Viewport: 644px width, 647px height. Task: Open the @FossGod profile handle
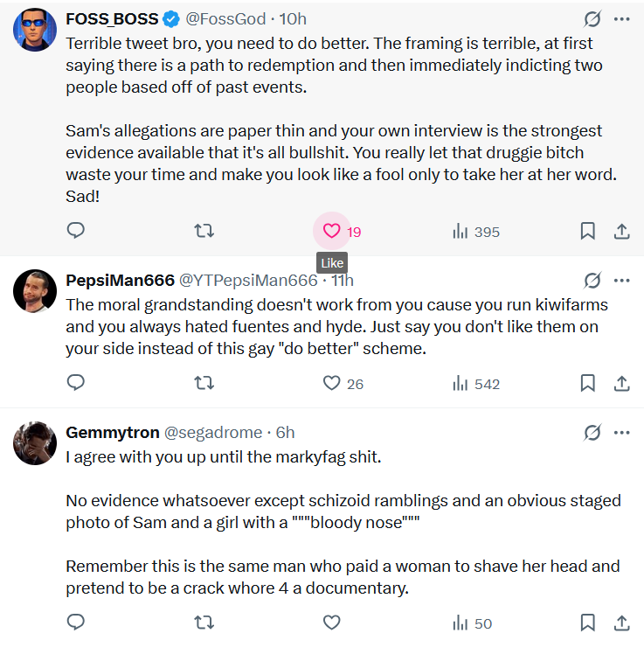[x=226, y=19]
